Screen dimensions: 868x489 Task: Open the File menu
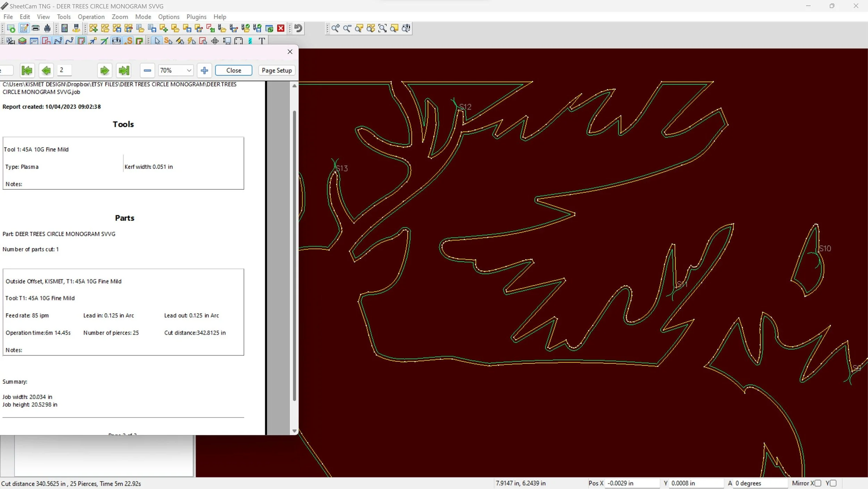(x=8, y=17)
